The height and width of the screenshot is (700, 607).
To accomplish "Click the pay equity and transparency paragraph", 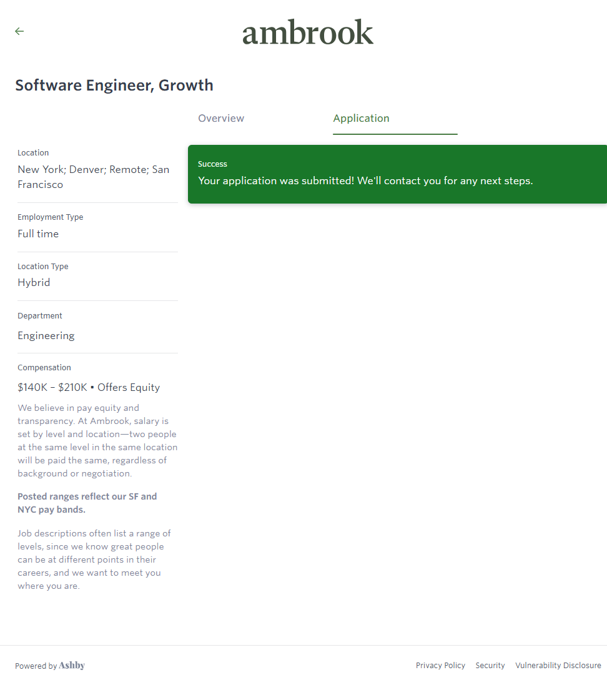I will coord(97,441).
